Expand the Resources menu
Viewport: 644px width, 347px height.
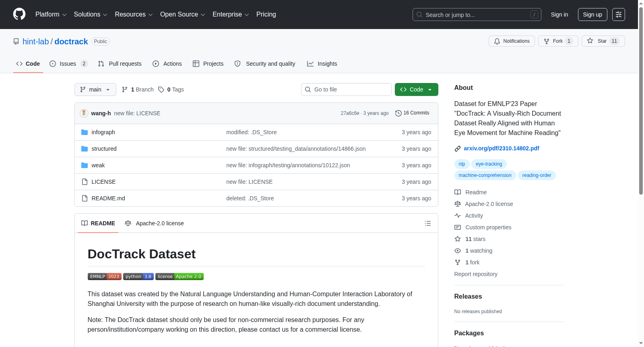[x=134, y=15]
